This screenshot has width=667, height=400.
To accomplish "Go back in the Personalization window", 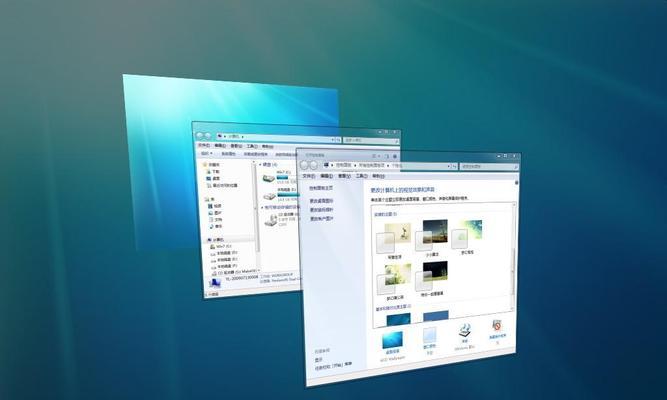I will coord(305,165).
